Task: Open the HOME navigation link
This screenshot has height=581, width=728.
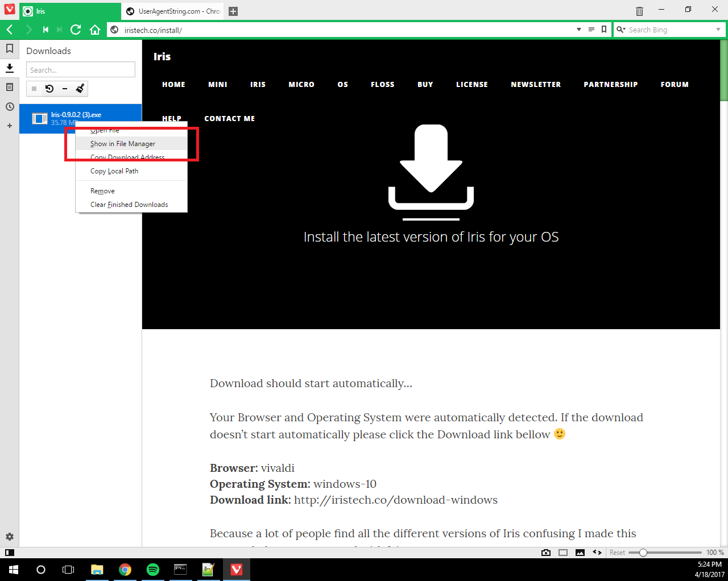Action: coord(173,85)
